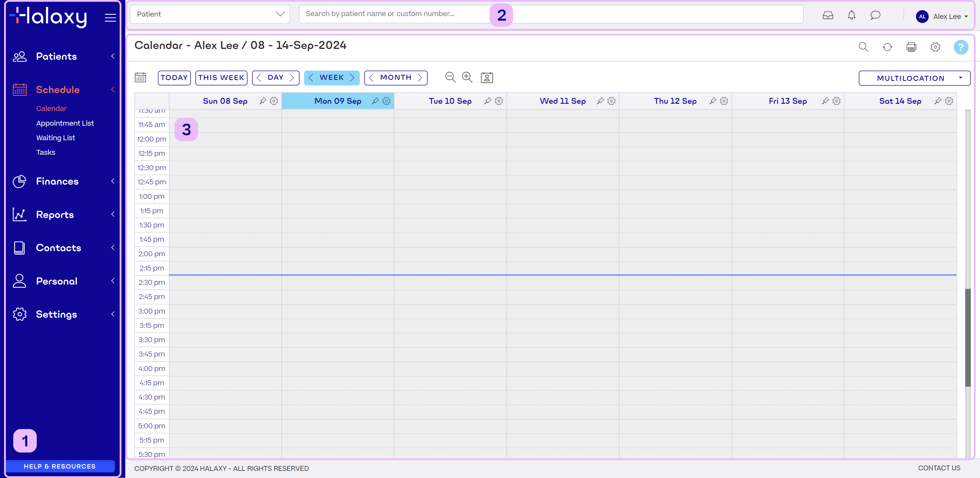Image resolution: width=980 pixels, height=478 pixels.
Task: Open the Appointment List menu item
Action: point(65,123)
